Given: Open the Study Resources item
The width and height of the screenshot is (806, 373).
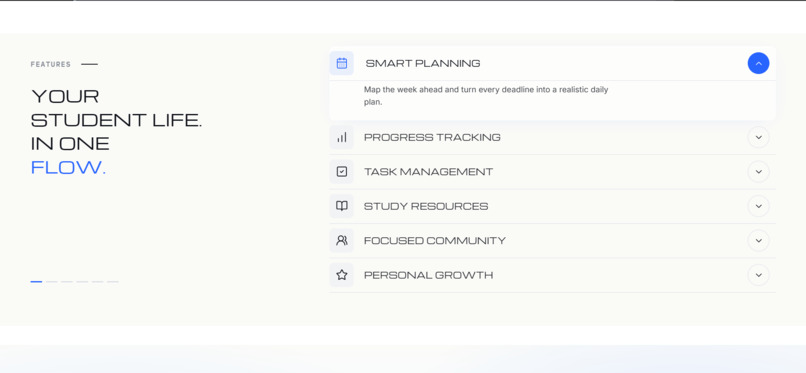Looking at the screenshot, I should [x=552, y=206].
